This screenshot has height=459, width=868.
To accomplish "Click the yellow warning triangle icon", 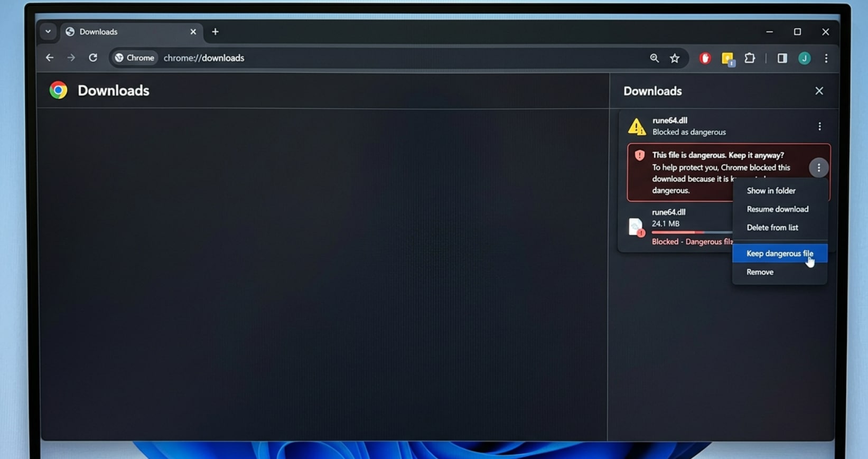I will click(637, 126).
